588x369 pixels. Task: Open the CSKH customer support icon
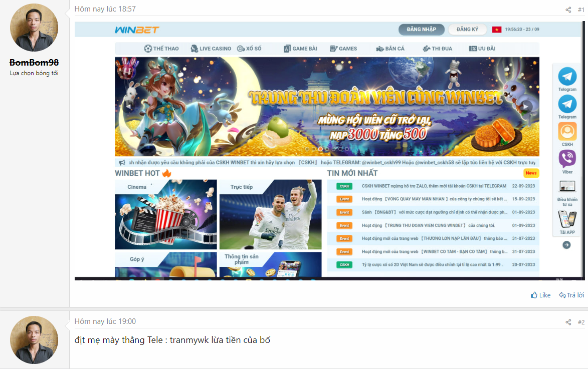click(567, 132)
